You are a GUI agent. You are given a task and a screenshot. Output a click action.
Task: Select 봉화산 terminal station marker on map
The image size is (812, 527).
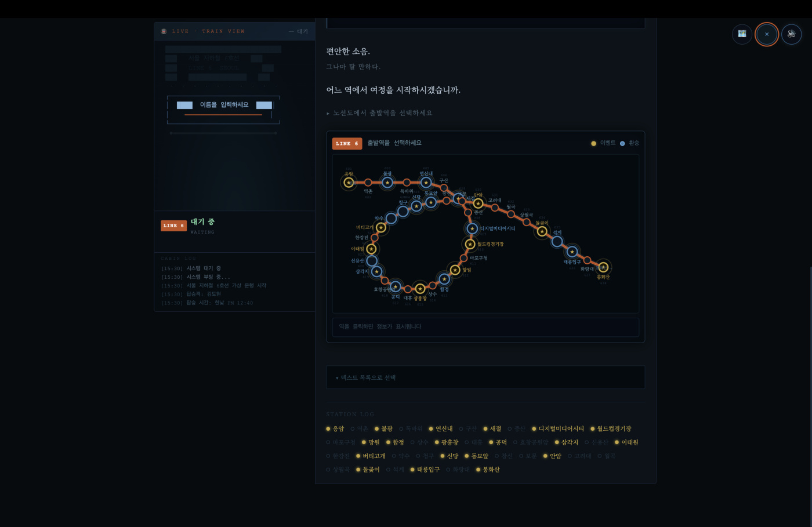pyautogui.click(x=603, y=267)
